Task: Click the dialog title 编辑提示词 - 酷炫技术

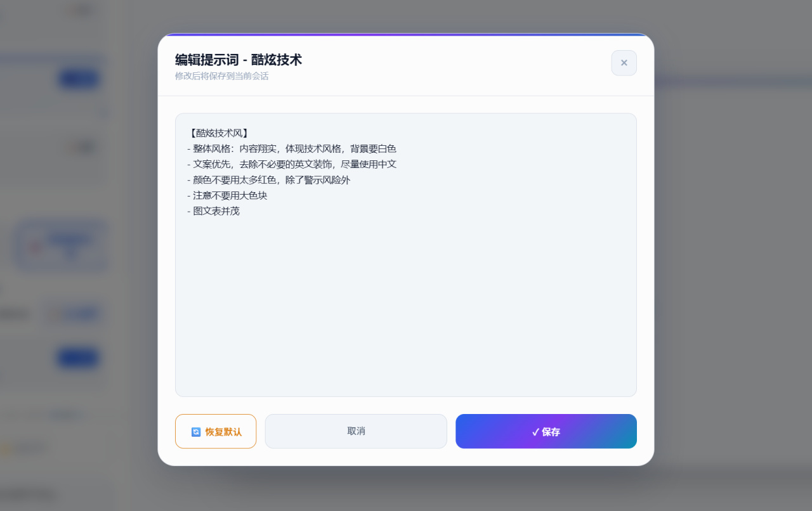Action: [239, 60]
